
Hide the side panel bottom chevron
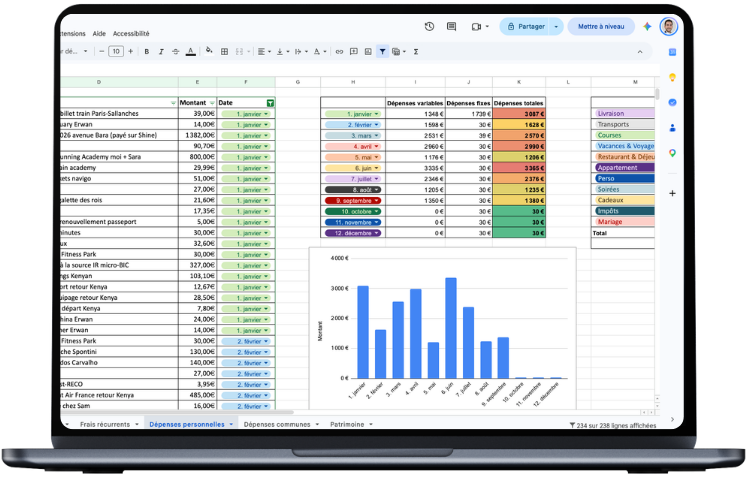(672, 419)
